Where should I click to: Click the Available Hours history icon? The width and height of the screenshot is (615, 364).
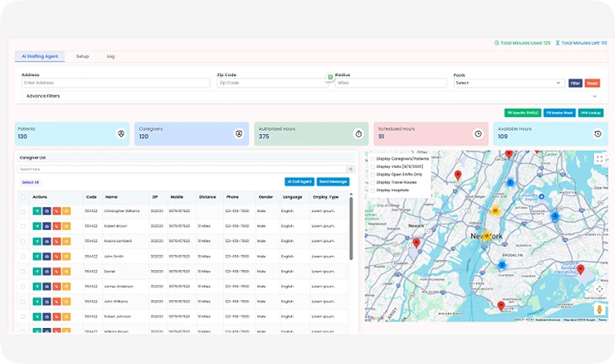[x=598, y=134]
